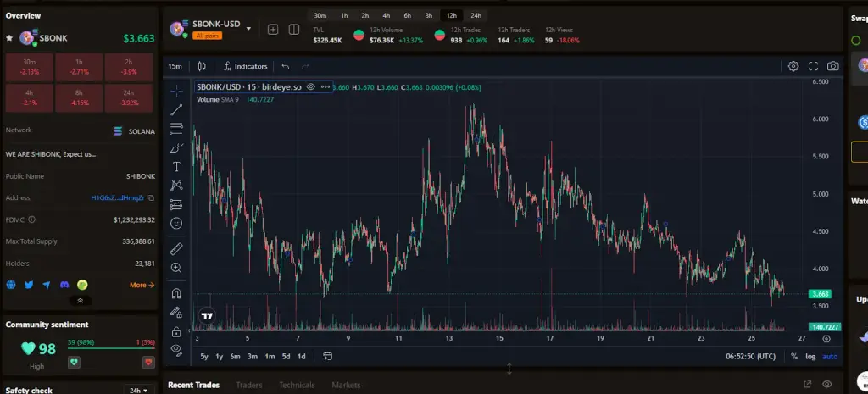The height and width of the screenshot is (394, 868).
Task: Favorite SBONK with the star icon
Action: [x=9, y=37]
